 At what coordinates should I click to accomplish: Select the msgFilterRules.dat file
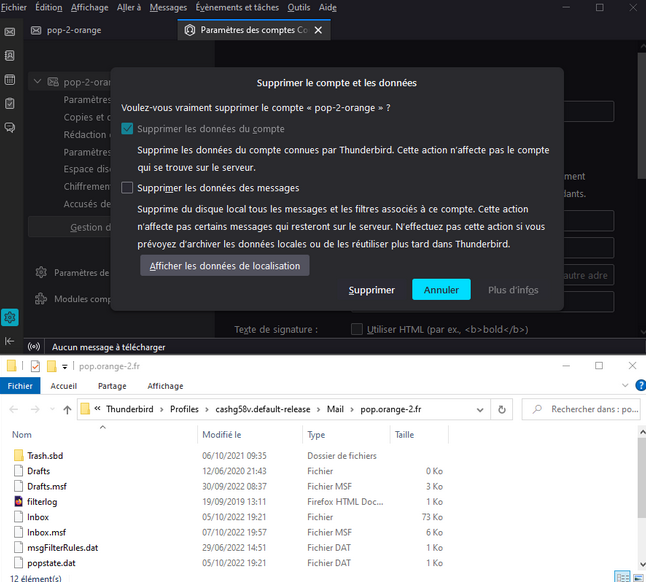point(62,547)
